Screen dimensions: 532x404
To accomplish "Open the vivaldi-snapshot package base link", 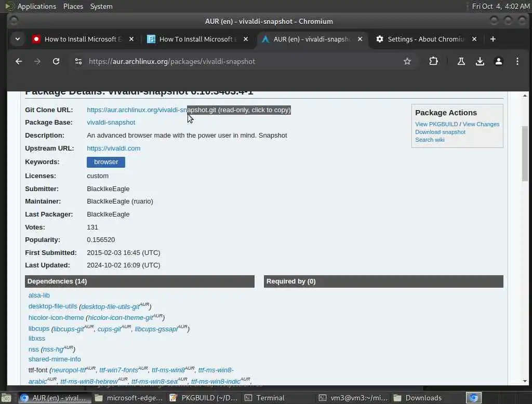I will pyautogui.click(x=111, y=123).
